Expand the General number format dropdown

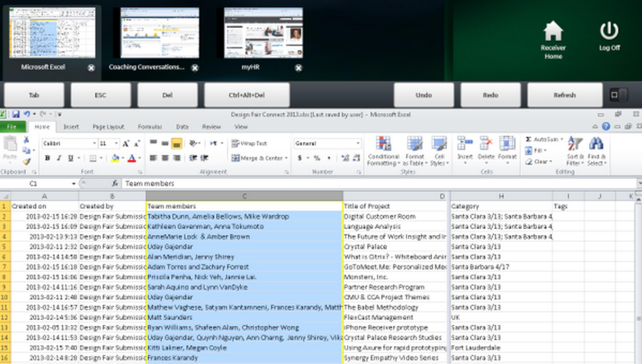click(358, 144)
